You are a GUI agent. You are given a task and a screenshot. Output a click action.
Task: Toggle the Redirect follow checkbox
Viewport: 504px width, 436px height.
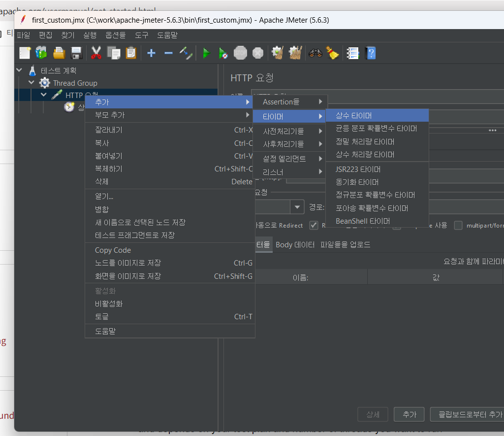(x=314, y=225)
